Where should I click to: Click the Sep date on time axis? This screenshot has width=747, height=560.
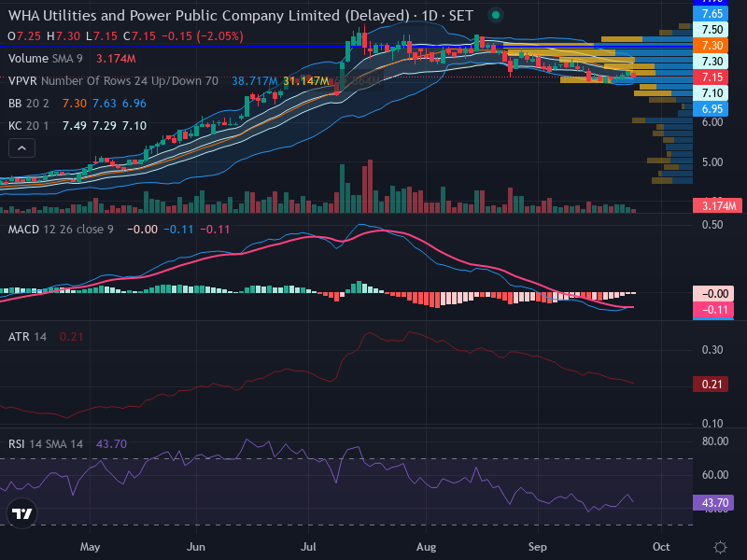pos(538,547)
